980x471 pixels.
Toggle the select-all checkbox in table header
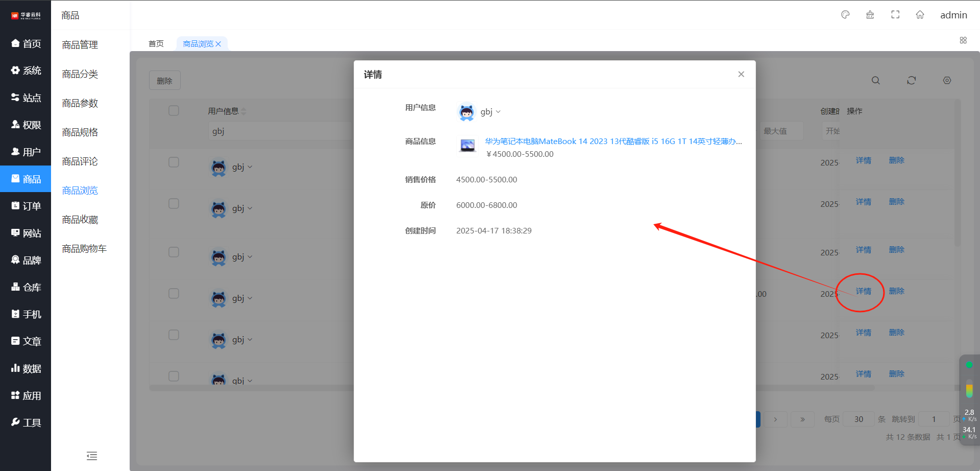pyautogui.click(x=174, y=111)
